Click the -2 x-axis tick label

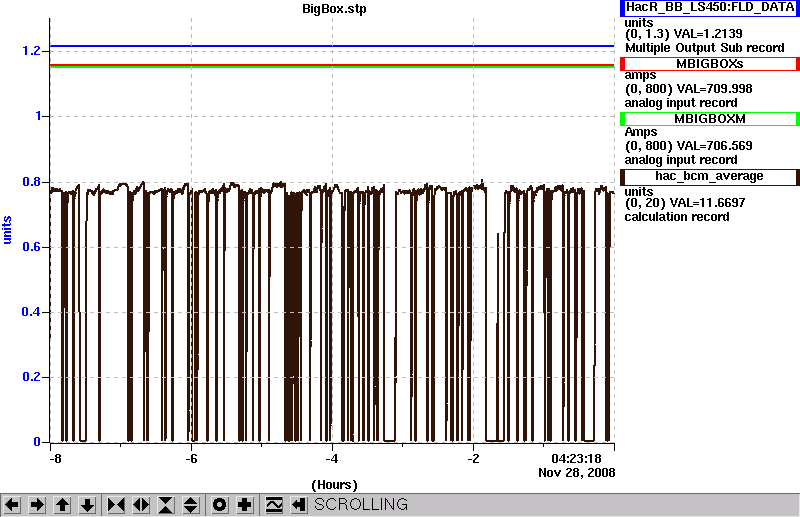tap(473, 459)
